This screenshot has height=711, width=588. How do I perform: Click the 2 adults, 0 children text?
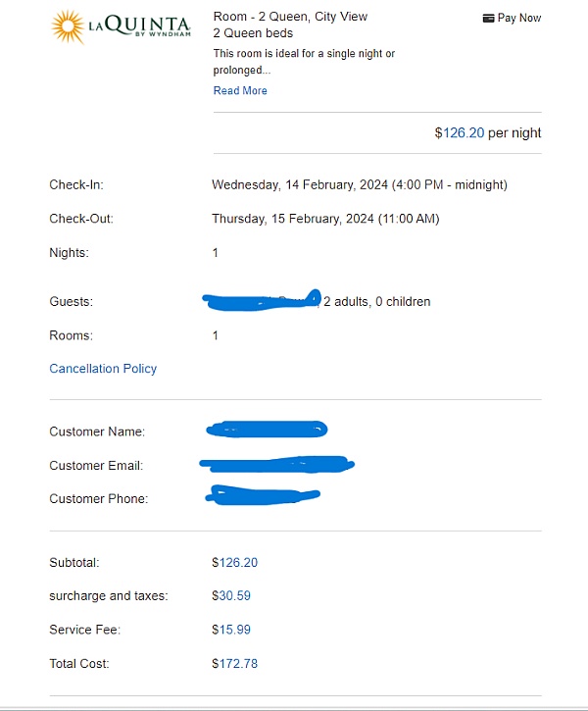click(x=376, y=301)
